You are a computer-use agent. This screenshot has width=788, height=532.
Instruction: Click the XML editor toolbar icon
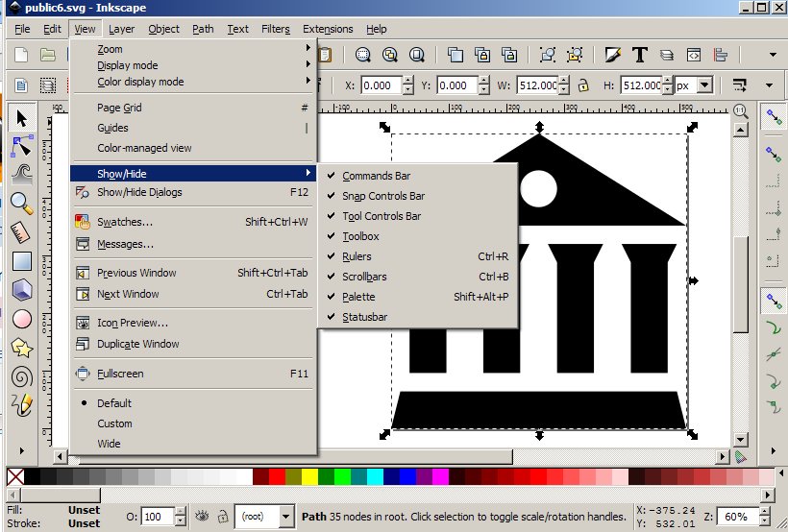693,55
